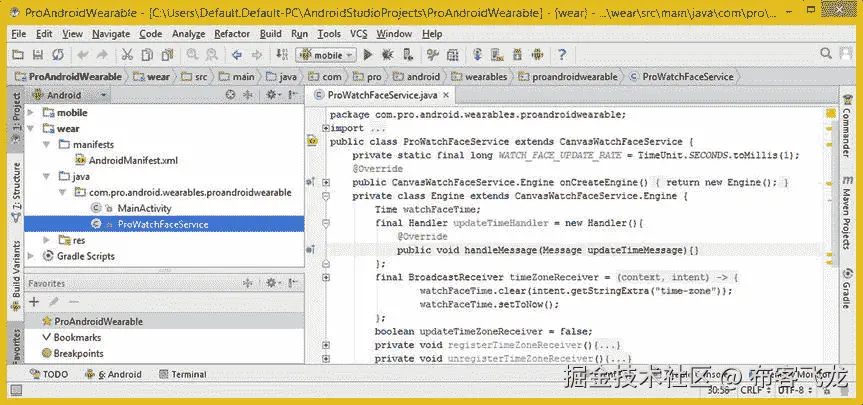Click the Synchronize refresh icon
This screenshot has width=863, height=405.
coord(57,54)
